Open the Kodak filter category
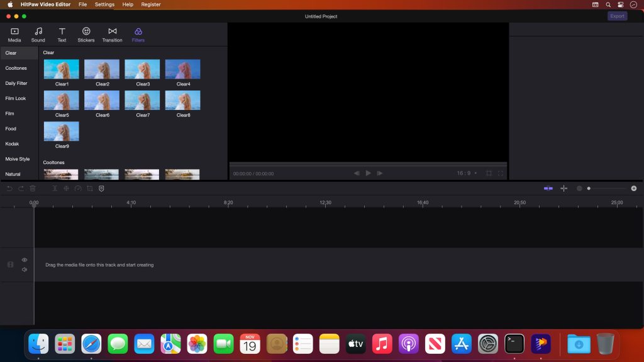This screenshot has height=362, width=644. [14, 143]
